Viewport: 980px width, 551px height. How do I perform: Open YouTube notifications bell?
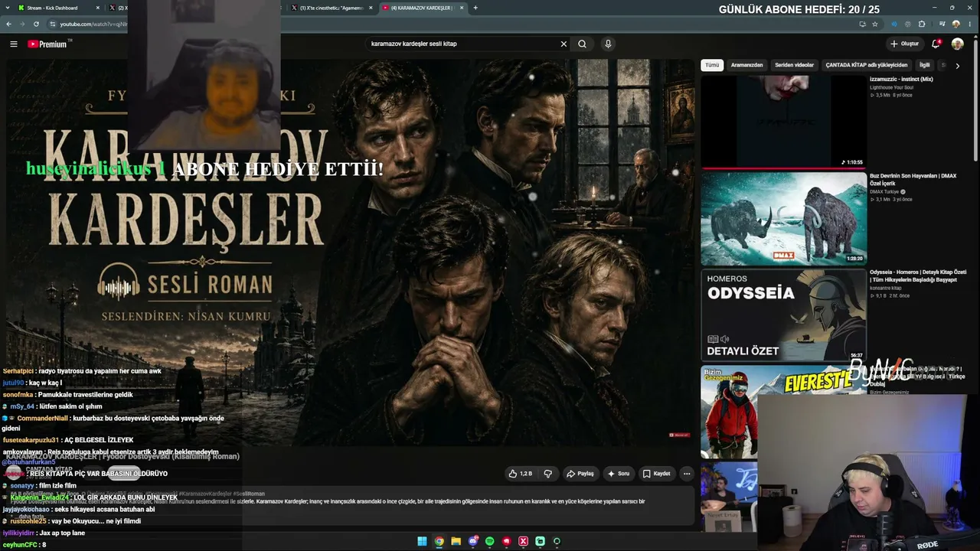[x=936, y=44]
